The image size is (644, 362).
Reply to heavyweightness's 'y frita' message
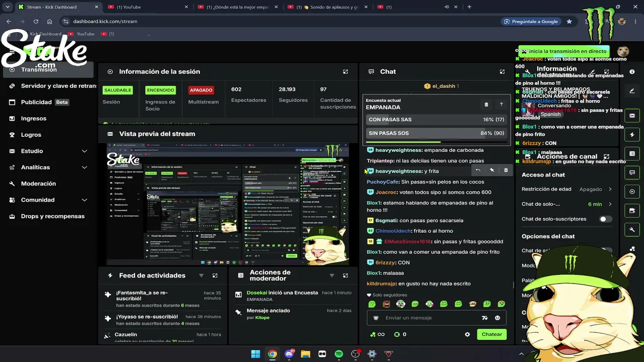point(478,170)
